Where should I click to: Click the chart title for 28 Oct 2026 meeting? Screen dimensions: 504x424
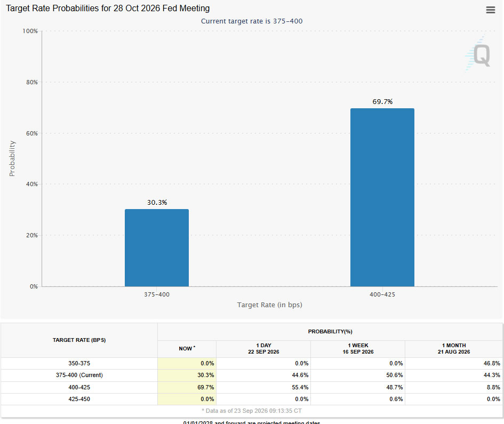tap(108, 9)
